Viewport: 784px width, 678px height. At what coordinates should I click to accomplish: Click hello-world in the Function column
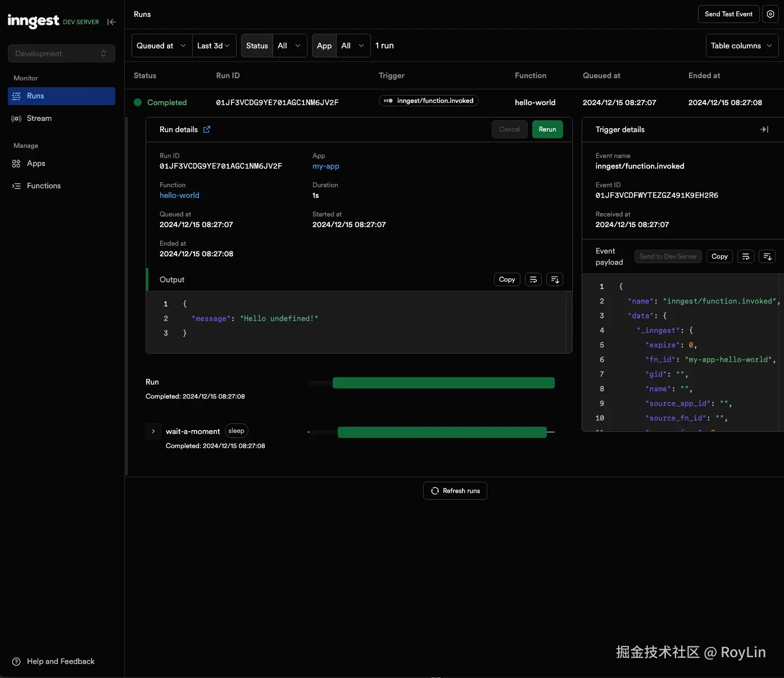point(535,102)
